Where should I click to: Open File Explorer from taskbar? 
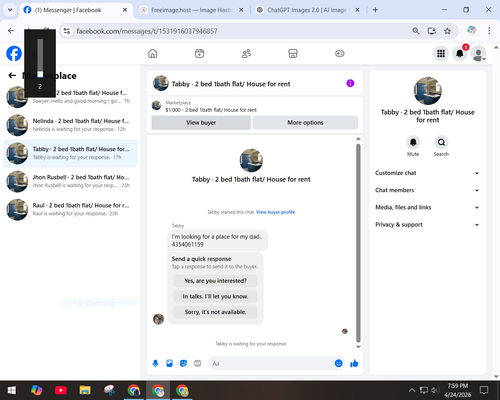(x=85, y=390)
